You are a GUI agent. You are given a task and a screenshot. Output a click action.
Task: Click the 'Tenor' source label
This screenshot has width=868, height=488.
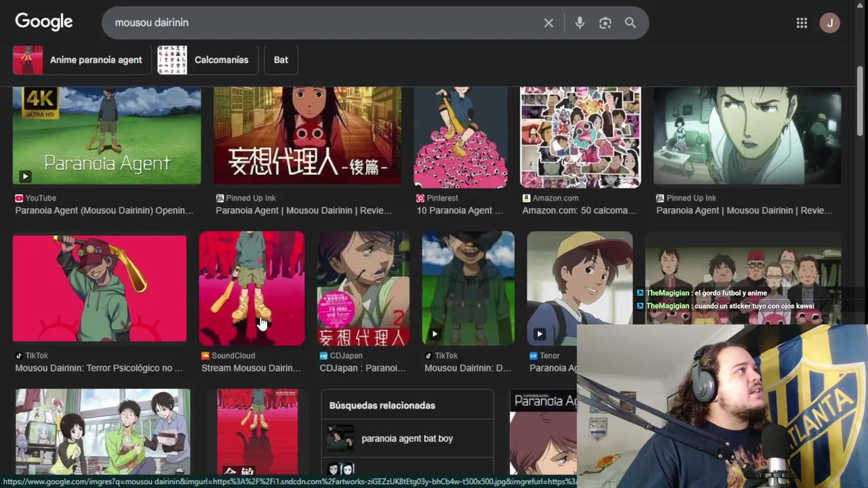coord(550,356)
